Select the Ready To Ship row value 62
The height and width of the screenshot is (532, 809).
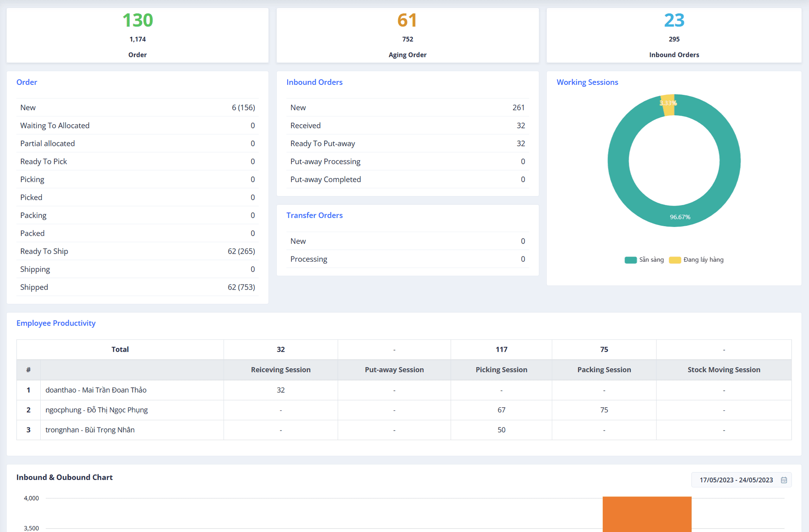pyautogui.click(x=241, y=251)
